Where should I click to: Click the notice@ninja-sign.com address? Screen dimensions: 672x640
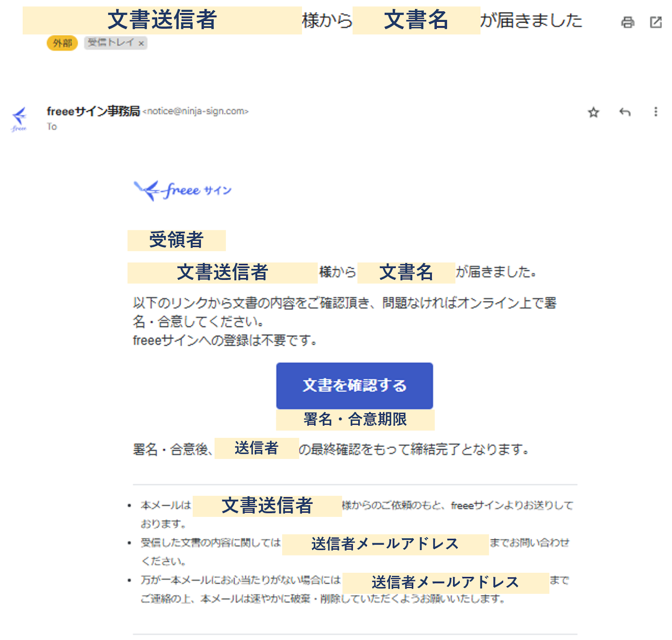pyautogui.click(x=196, y=111)
